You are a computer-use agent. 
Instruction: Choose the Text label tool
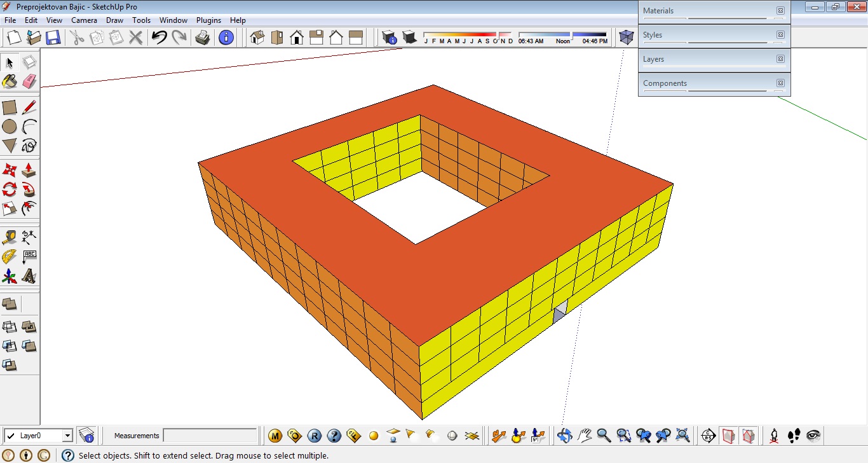point(29,257)
